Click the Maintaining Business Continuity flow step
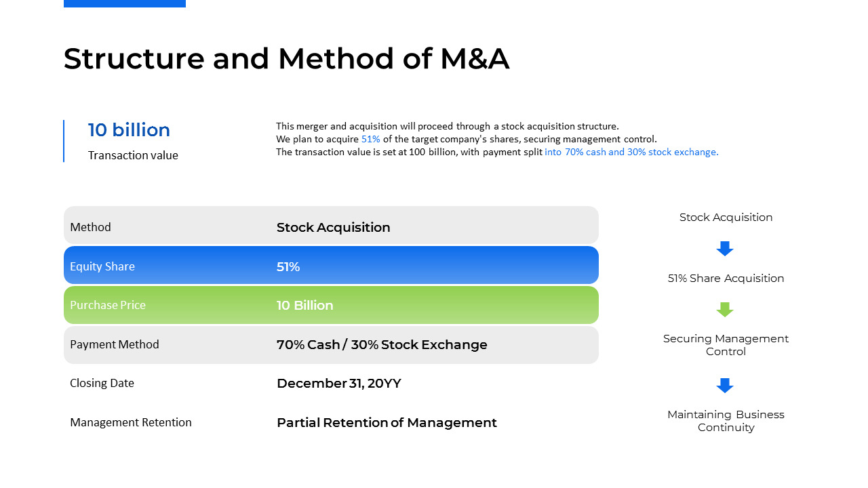Image resolution: width=868 pixels, height=488 pixels. coord(726,421)
